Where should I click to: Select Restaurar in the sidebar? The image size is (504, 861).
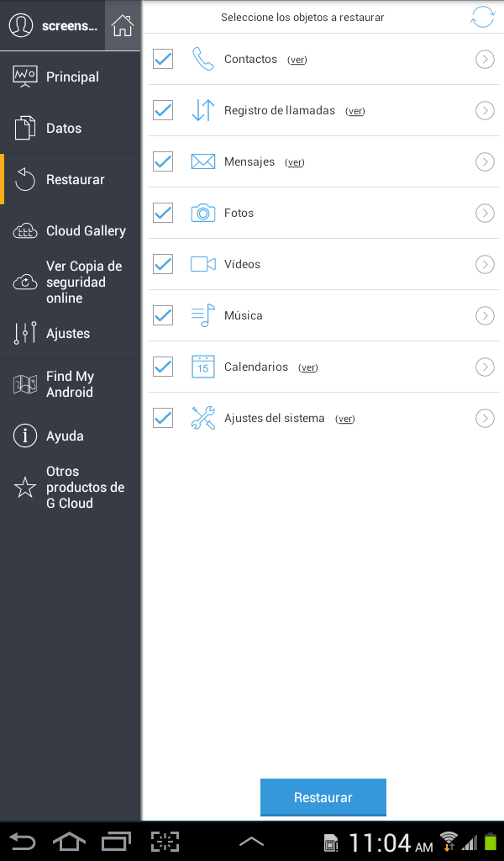(x=71, y=179)
